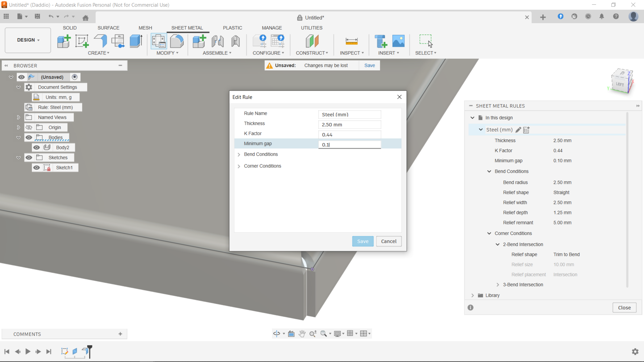644x362 pixels.
Task: Click Save link in the Unsaved warning
Action: (369, 66)
